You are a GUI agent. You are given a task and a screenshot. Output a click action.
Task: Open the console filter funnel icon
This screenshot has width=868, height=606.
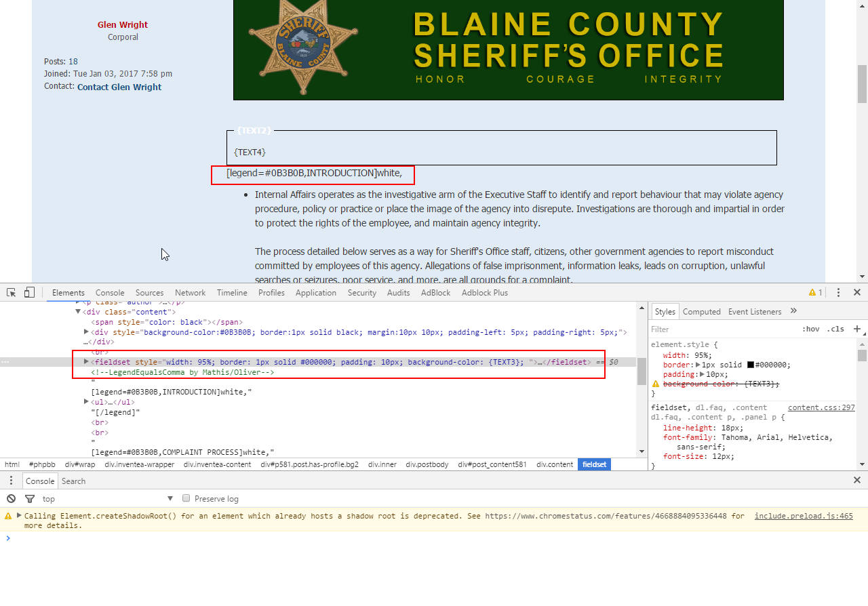coord(28,498)
